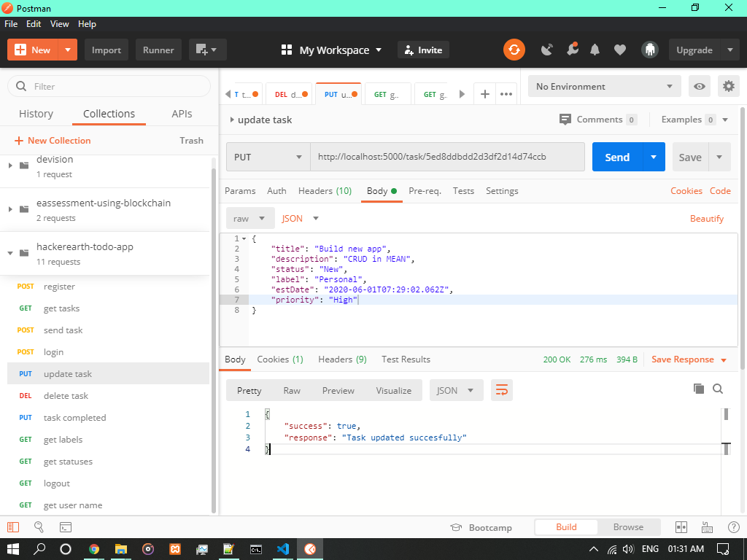The image size is (747, 560).
Task: Open the New button dropdown arrow
Action: [x=68, y=50]
